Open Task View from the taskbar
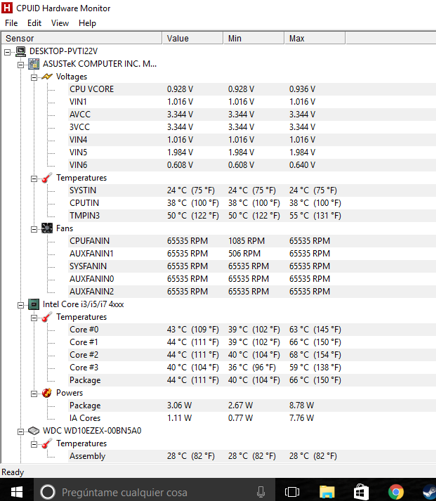 pyautogui.click(x=292, y=492)
